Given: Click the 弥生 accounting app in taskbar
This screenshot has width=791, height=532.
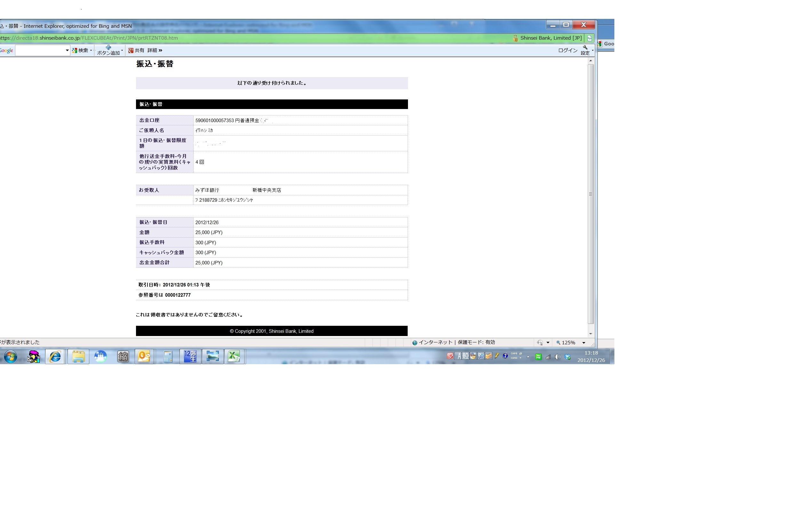Looking at the screenshot, I should click(190, 356).
